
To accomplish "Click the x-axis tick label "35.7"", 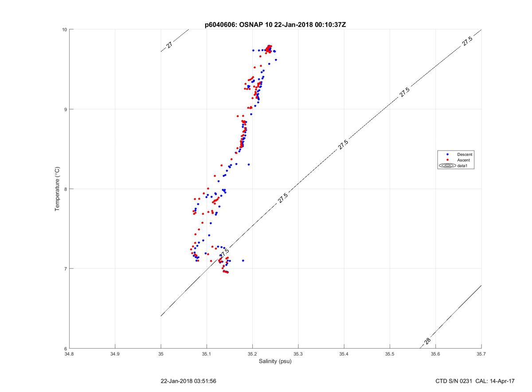I will click(x=481, y=353).
